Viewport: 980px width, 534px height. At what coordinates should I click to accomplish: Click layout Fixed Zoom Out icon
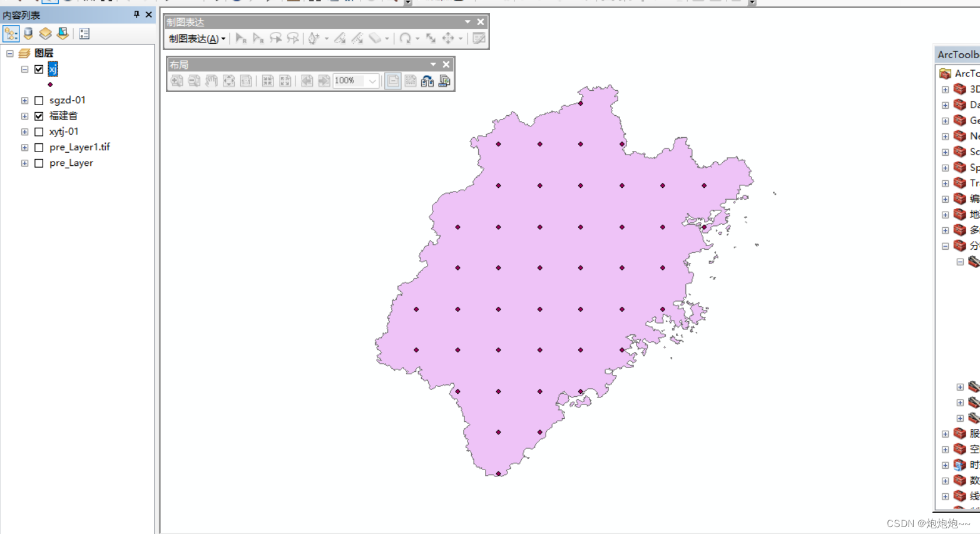point(285,81)
